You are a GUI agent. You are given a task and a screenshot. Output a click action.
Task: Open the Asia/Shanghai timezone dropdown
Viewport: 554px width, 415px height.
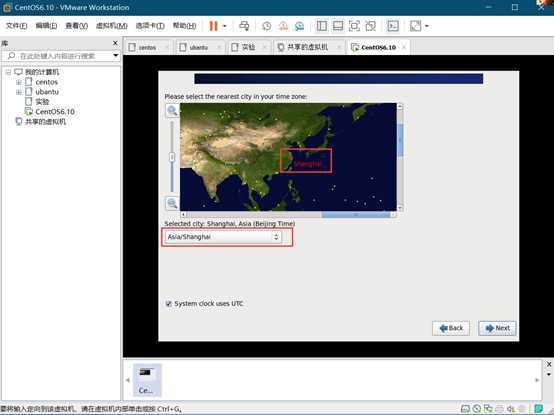(x=223, y=237)
